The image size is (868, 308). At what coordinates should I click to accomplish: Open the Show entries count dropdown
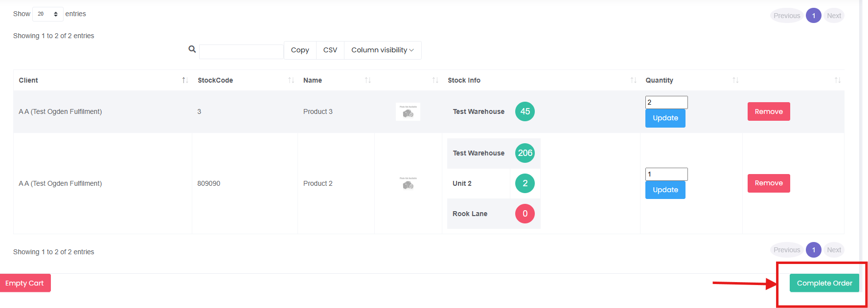[x=47, y=14]
